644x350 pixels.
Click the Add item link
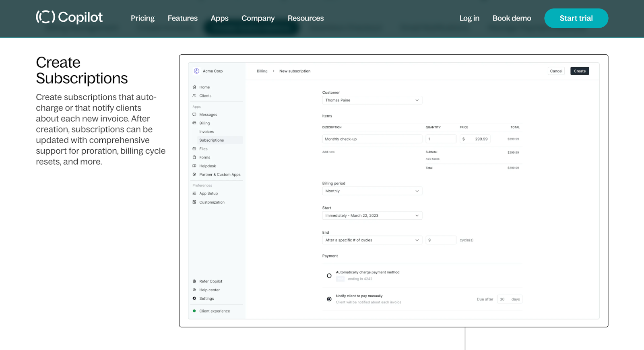point(328,152)
